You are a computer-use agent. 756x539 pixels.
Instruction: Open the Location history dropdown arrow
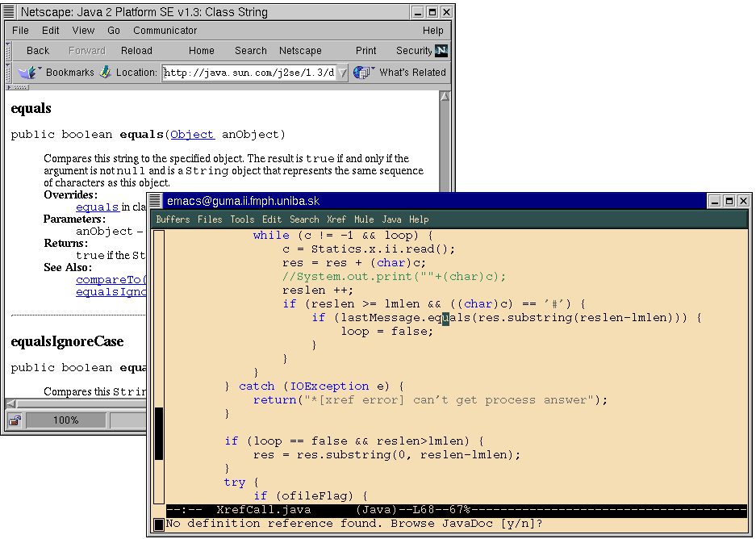(342, 73)
